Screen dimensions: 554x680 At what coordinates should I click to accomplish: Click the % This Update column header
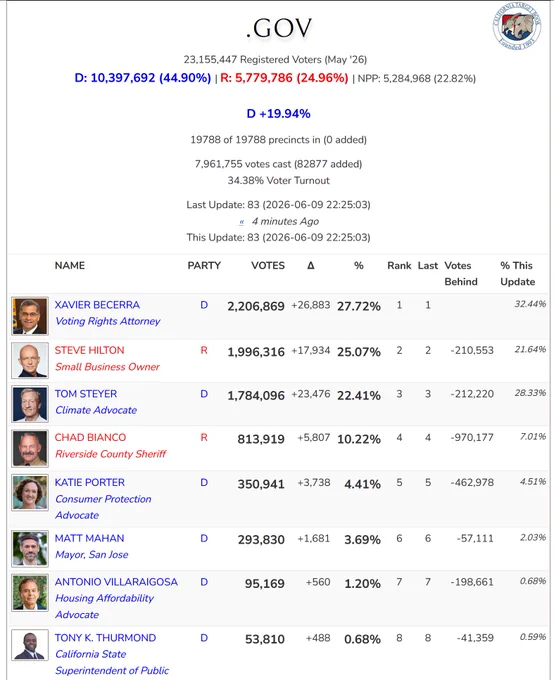pyautogui.click(x=518, y=274)
